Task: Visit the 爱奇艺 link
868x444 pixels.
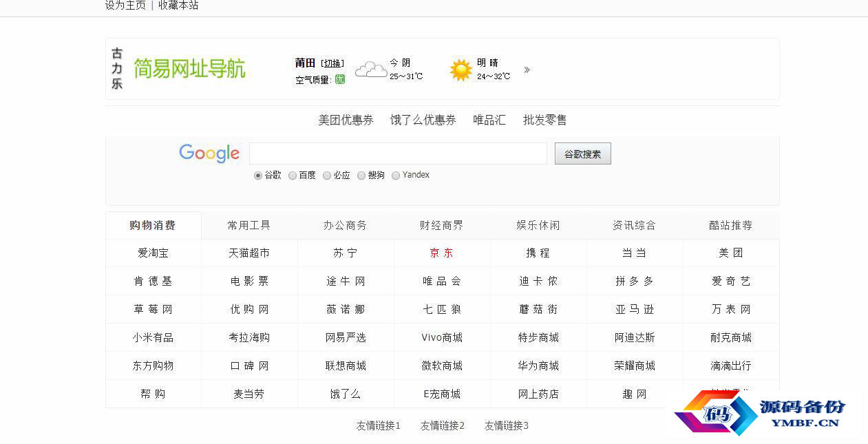Action: click(731, 282)
